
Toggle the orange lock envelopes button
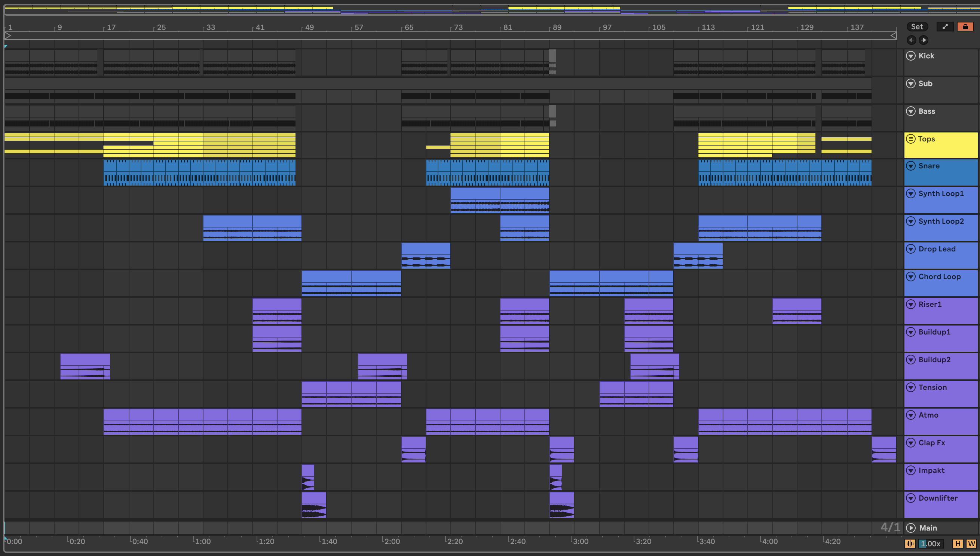click(x=965, y=27)
